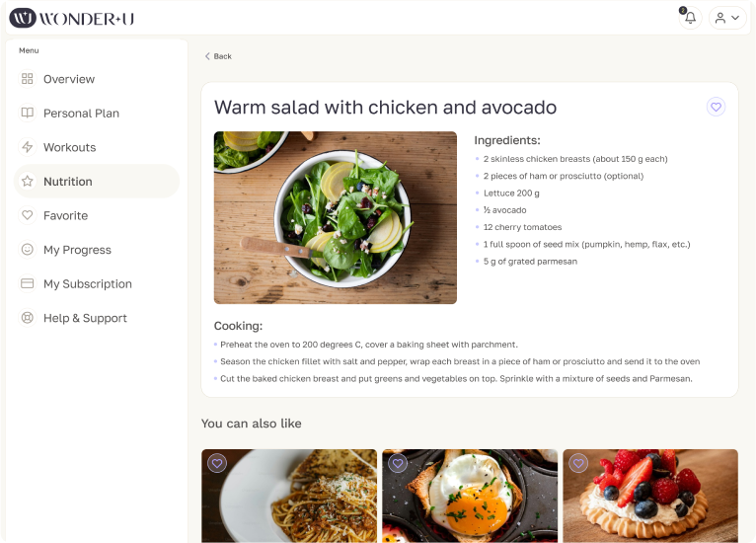Open Overview from the sidebar menu
The height and width of the screenshot is (543, 756).
(68, 79)
